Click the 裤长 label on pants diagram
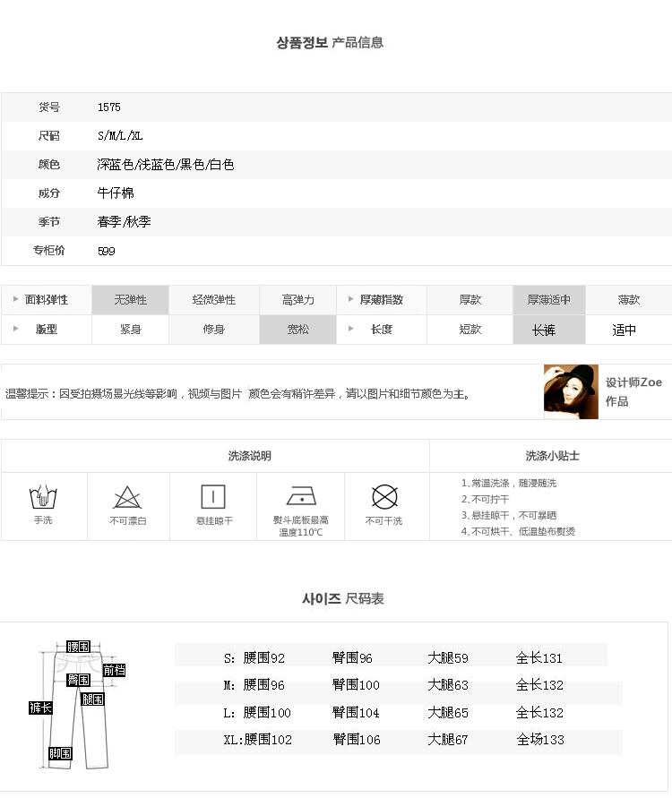Screen dimensions: 672x798 pyautogui.click(x=40, y=708)
